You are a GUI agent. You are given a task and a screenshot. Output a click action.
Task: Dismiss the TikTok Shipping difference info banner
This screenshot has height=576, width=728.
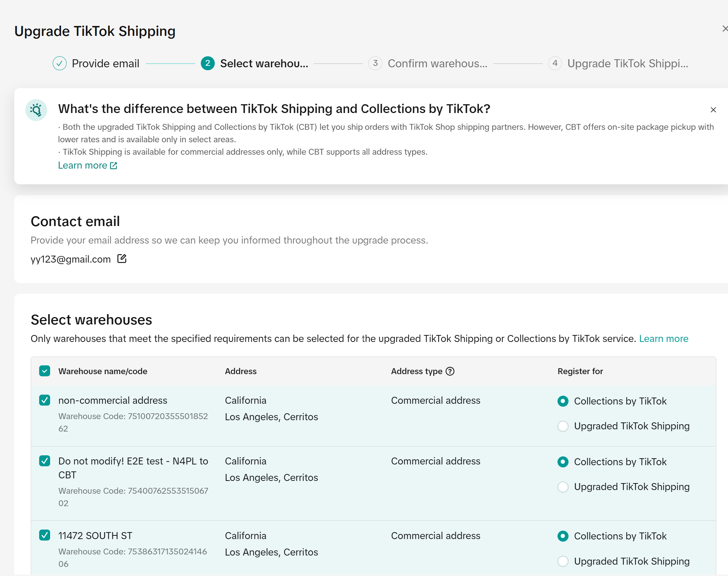pos(713,110)
